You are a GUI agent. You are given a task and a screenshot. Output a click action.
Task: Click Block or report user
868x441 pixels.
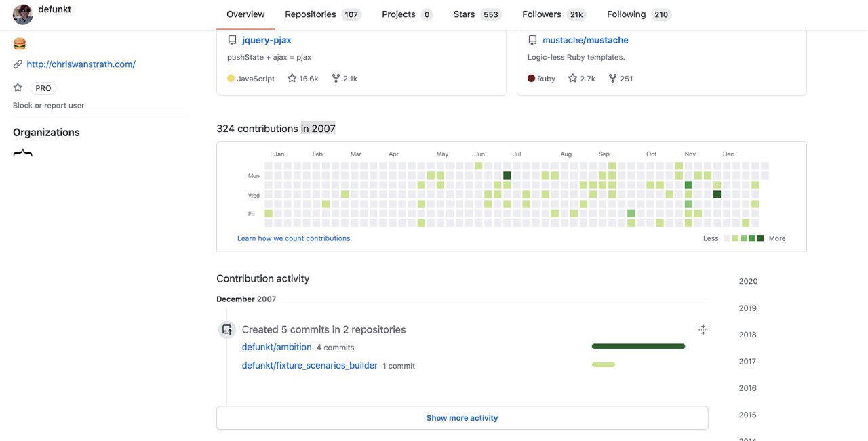coord(49,105)
